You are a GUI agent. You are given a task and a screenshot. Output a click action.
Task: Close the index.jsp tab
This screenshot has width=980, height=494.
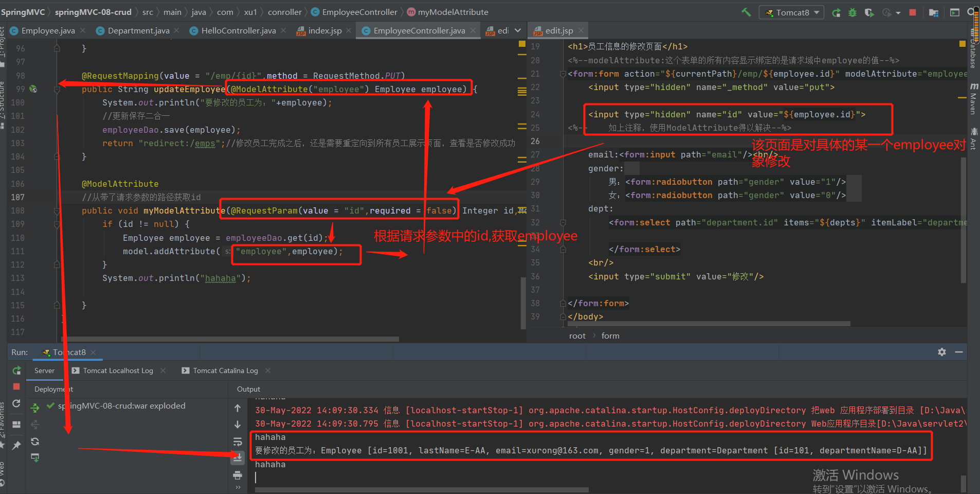[349, 31]
